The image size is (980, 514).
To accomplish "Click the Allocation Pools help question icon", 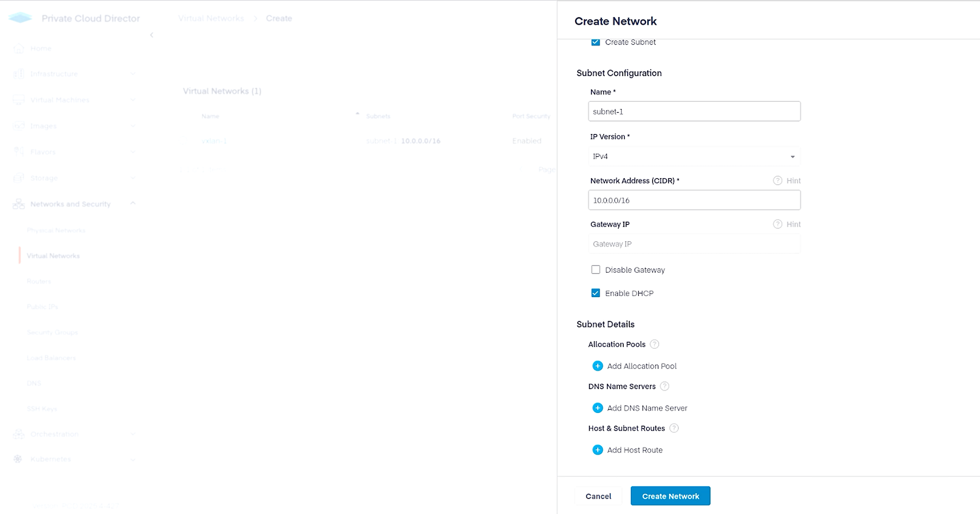I will (654, 344).
